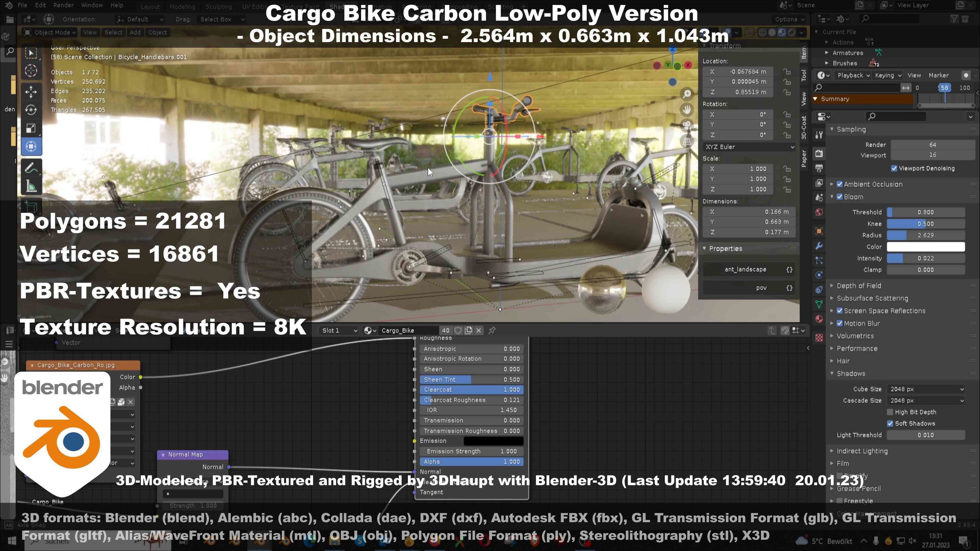Viewport: 980px width, 551px height.
Task: Open the Material properties tab
Action: [x=819, y=319]
